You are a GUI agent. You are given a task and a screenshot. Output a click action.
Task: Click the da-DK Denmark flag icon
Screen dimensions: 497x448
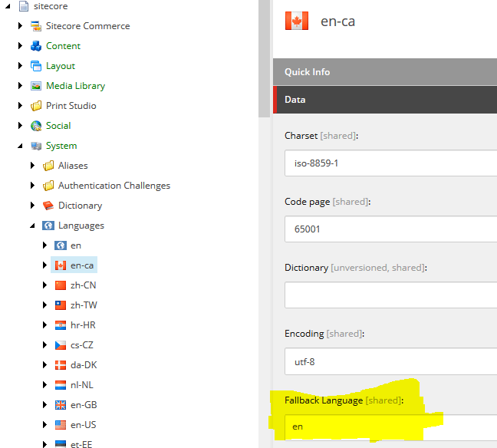pyautogui.click(x=61, y=365)
